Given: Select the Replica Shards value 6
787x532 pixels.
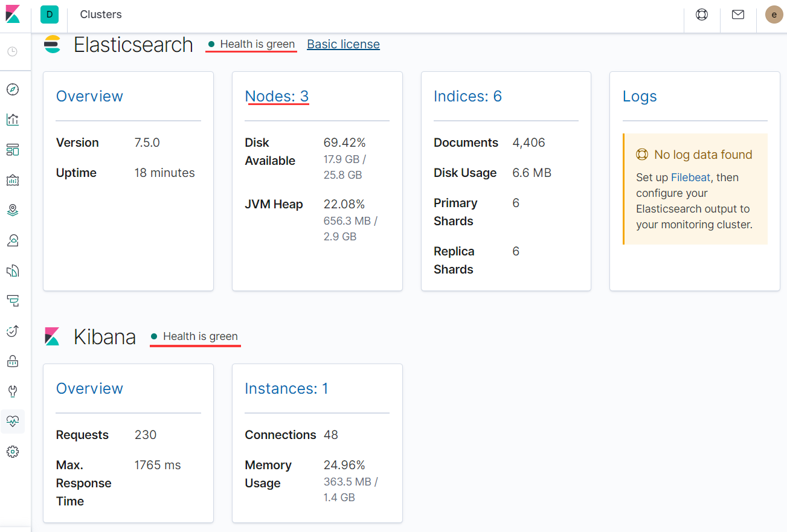Looking at the screenshot, I should coord(516,251).
